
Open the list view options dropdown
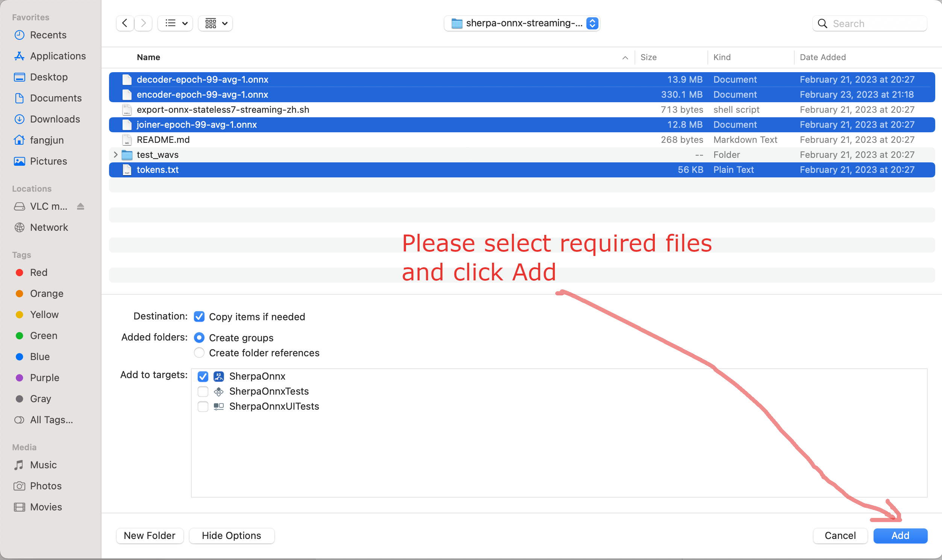[175, 23]
